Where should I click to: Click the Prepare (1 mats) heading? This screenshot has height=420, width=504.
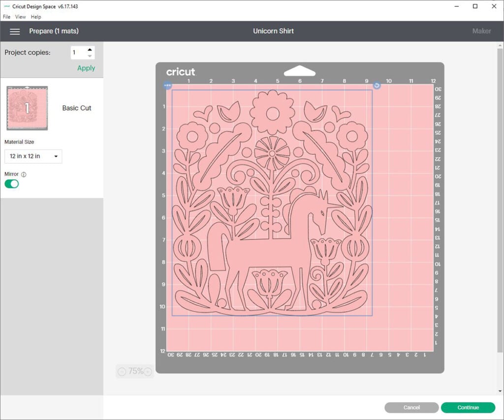(54, 31)
